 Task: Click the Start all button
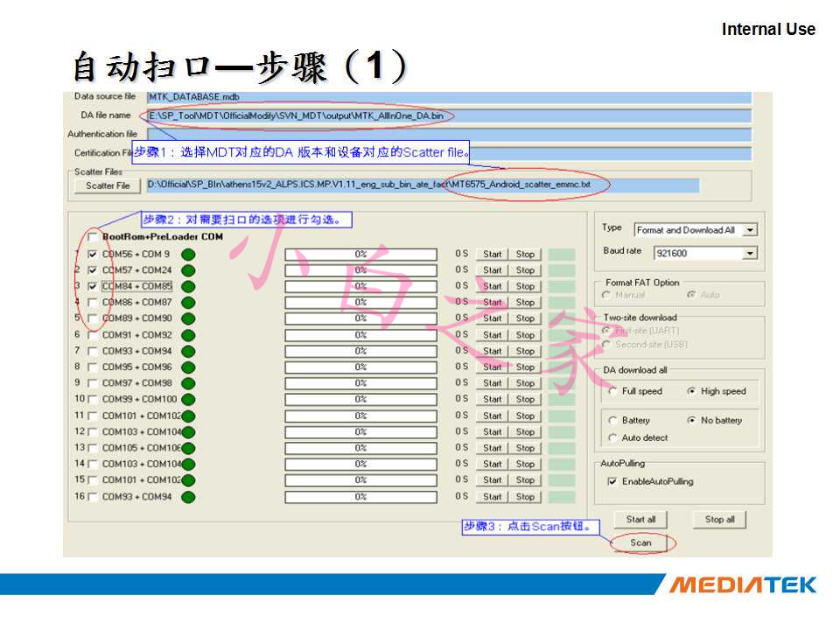tap(640, 519)
